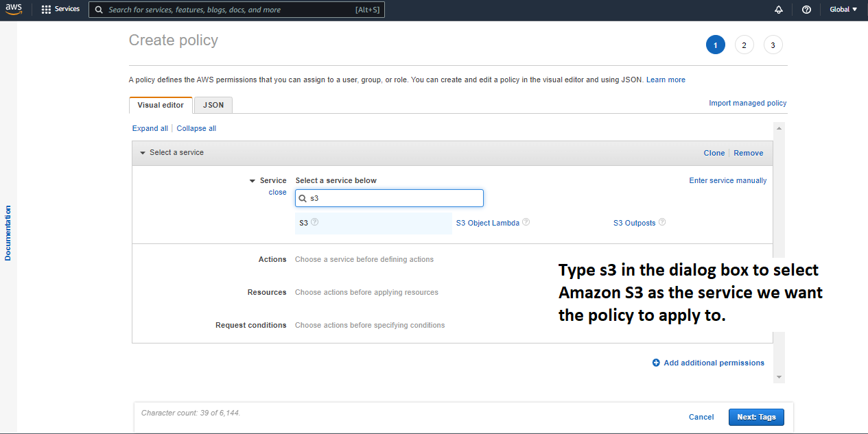Go to step 3 indicator

point(773,45)
